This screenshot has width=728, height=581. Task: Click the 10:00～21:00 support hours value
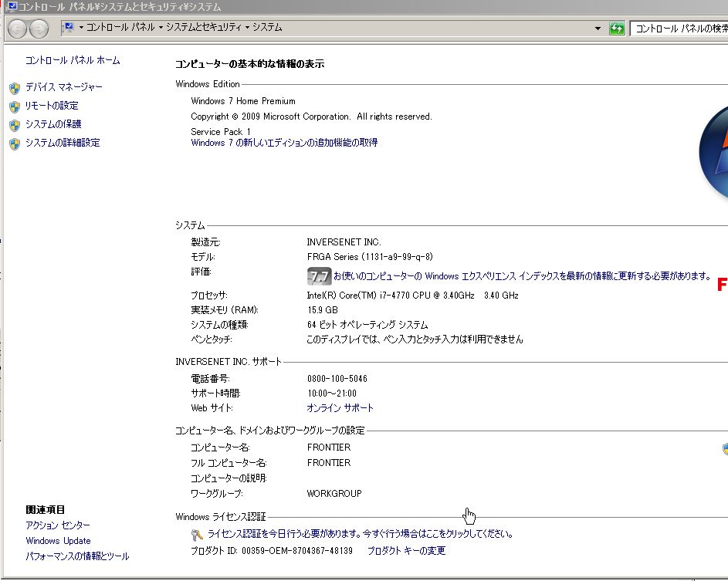[x=331, y=393]
